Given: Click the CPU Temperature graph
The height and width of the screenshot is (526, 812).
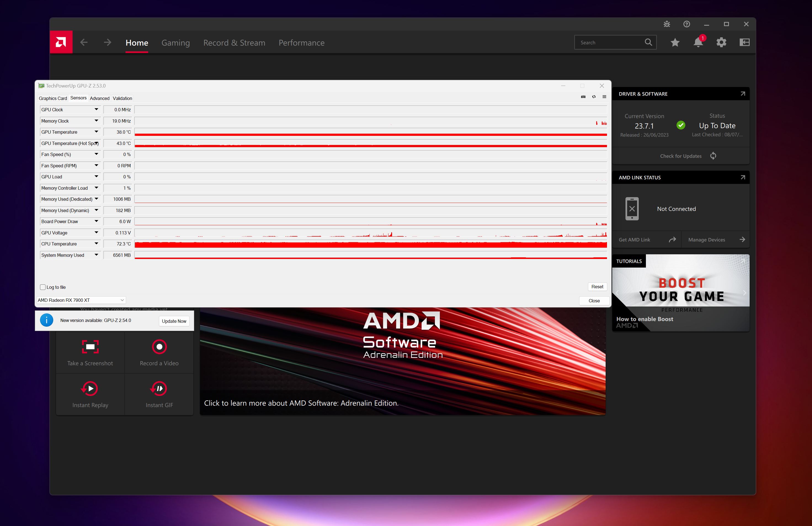Looking at the screenshot, I should click(371, 244).
